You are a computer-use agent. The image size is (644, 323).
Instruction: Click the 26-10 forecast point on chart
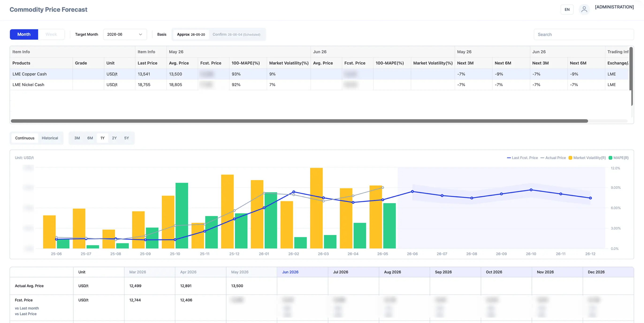[x=531, y=190]
